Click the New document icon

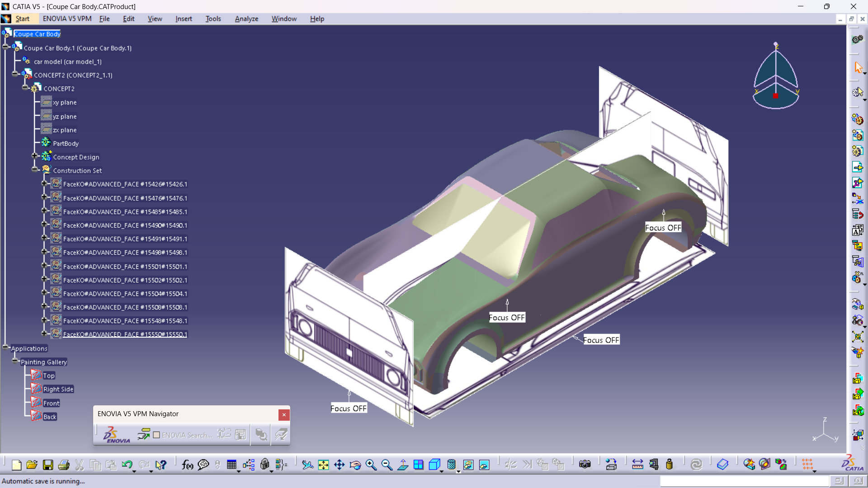[x=16, y=465]
